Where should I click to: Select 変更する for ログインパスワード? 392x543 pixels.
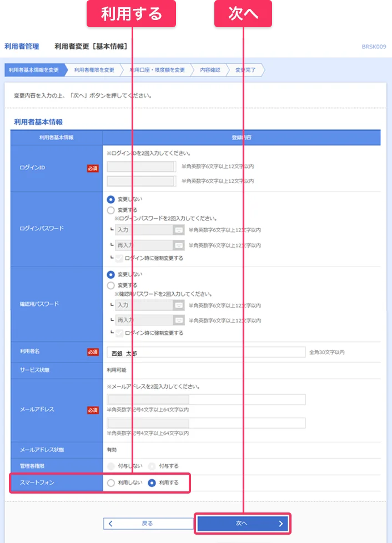(x=111, y=210)
